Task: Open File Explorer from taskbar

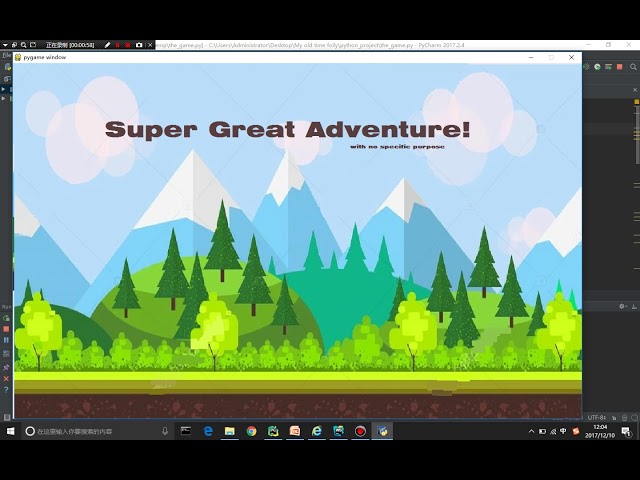Action: (x=230, y=431)
